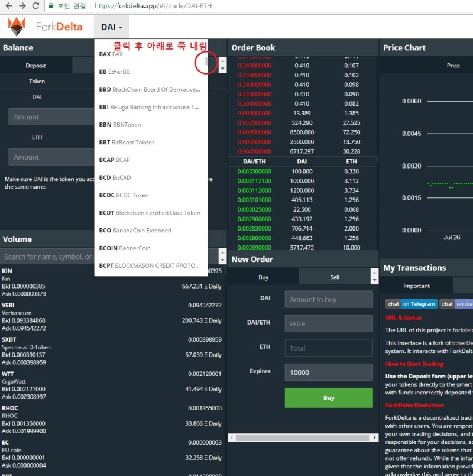
Task: Select BB EtherBB from token list
Action: [x=151, y=72]
